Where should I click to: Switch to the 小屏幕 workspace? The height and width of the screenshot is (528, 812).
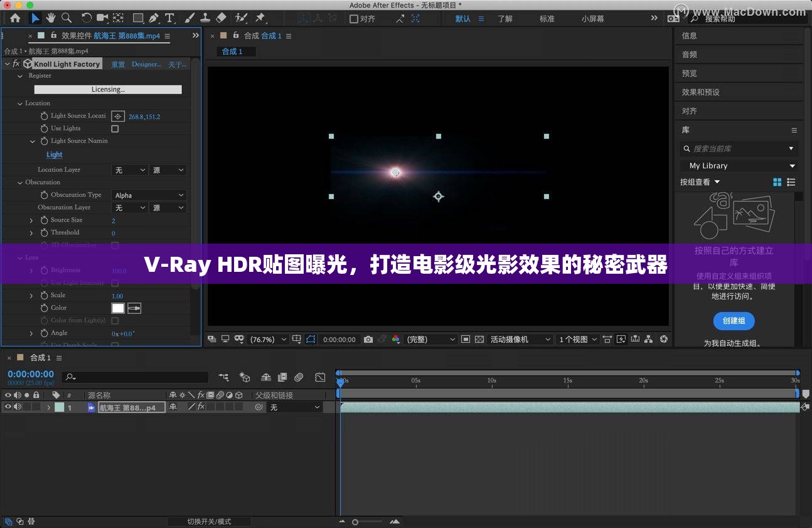click(x=592, y=19)
